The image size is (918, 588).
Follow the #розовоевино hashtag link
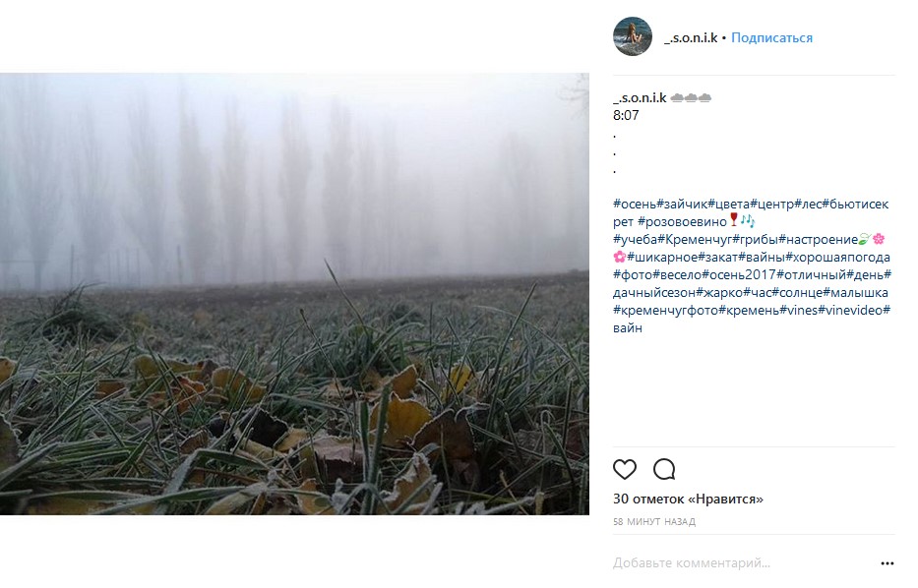(x=681, y=222)
